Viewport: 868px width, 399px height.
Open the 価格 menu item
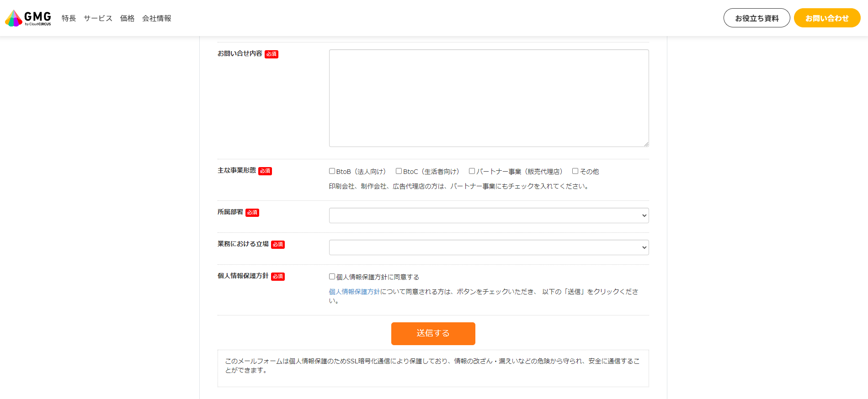coord(127,18)
